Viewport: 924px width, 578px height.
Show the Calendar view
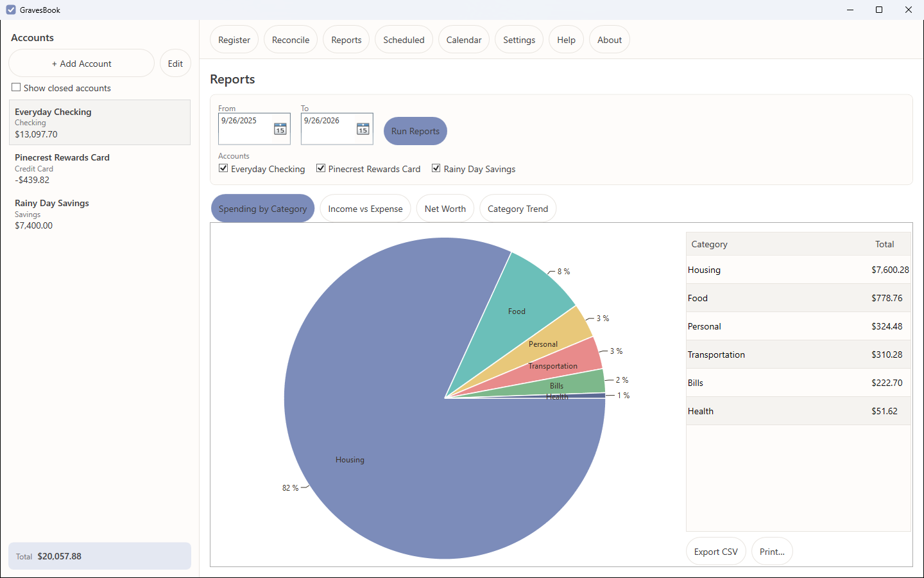pyautogui.click(x=464, y=40)
